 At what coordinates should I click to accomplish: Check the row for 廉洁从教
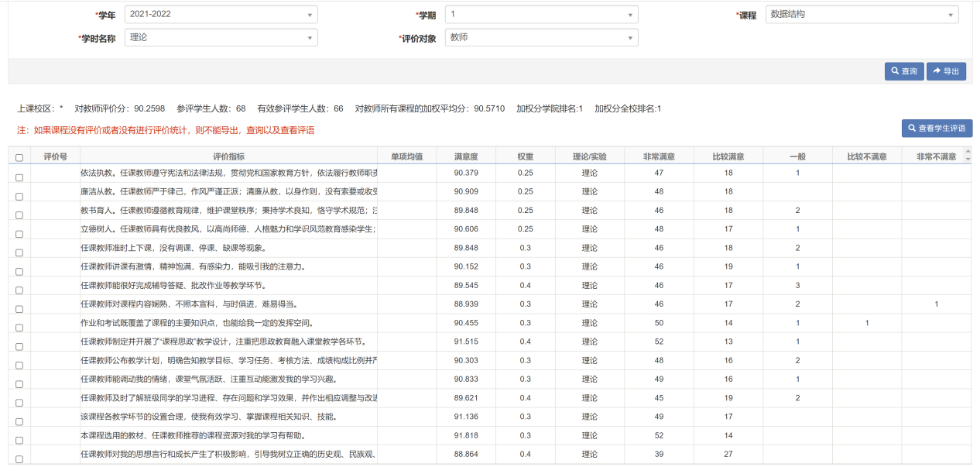click(19, 196)
